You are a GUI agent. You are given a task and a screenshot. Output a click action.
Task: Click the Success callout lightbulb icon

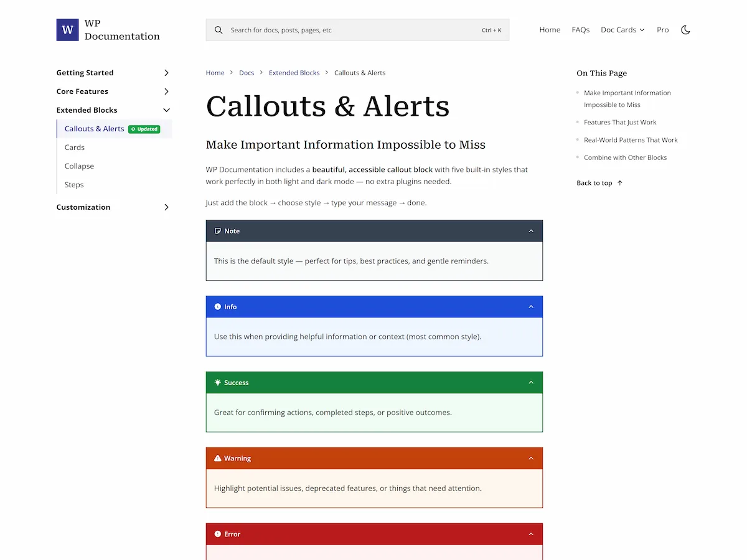[217, 383]
